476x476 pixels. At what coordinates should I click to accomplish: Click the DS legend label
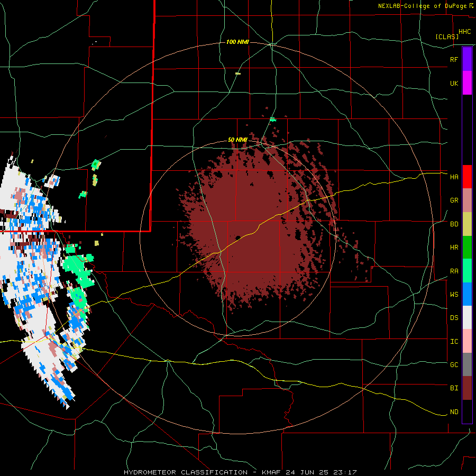[454, 318]
